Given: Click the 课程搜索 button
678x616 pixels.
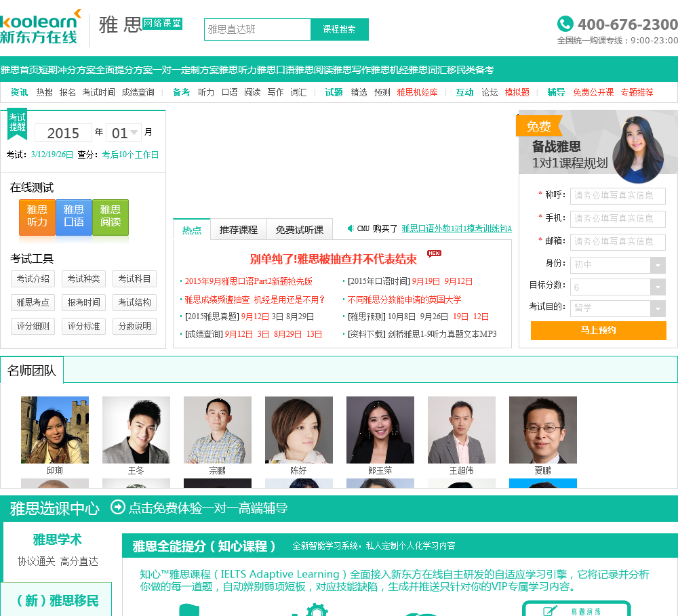Looking at the screenshot, I should [340, 29].
